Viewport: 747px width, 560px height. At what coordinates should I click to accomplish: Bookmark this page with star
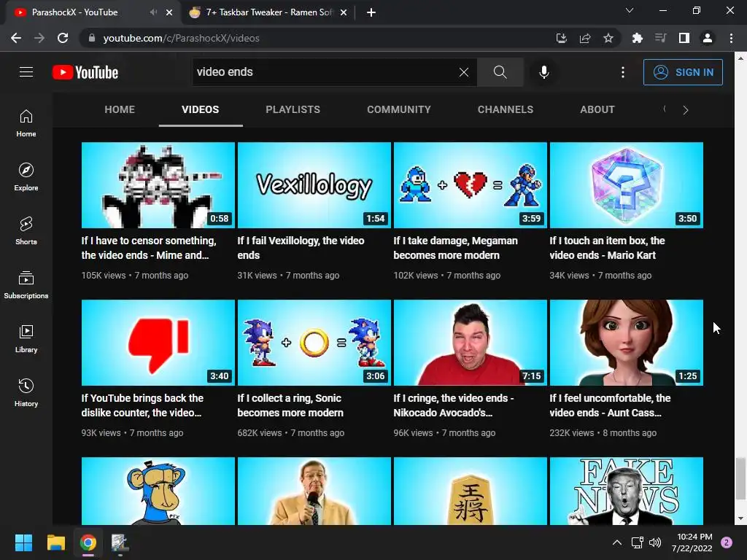click(x=608, y=38)
